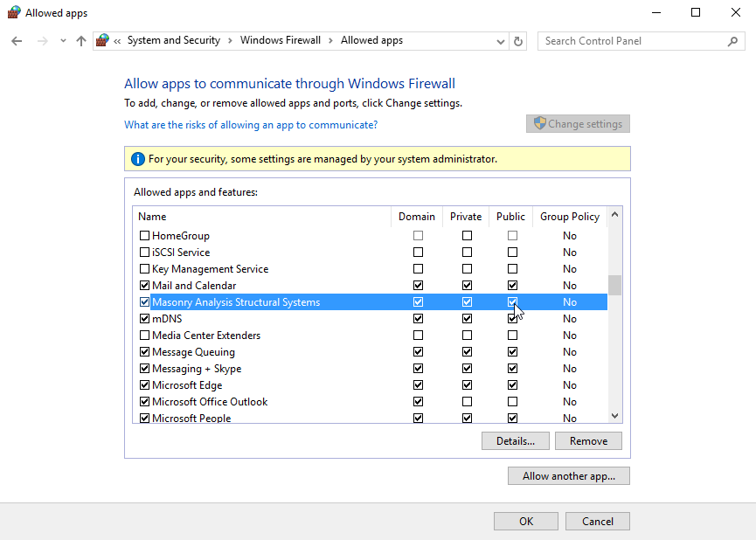Minimize the Allowed apps window
Screen dimensions: 756x540
pos(656,12)
